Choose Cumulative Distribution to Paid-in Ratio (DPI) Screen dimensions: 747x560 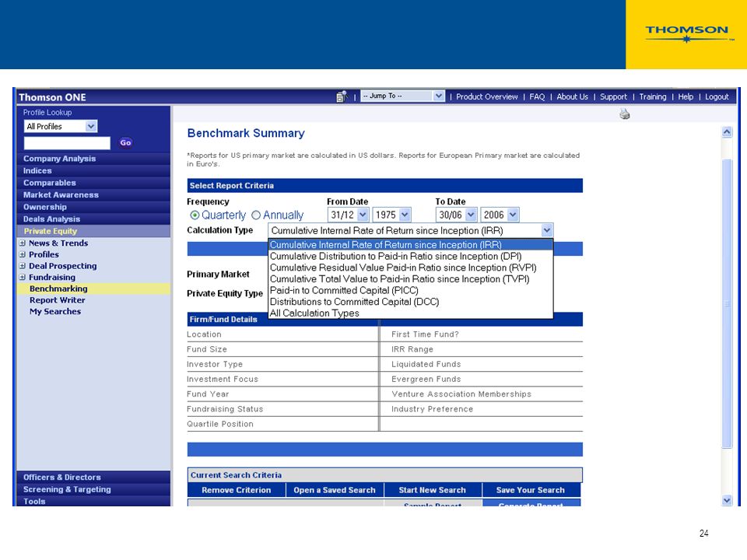410,256
